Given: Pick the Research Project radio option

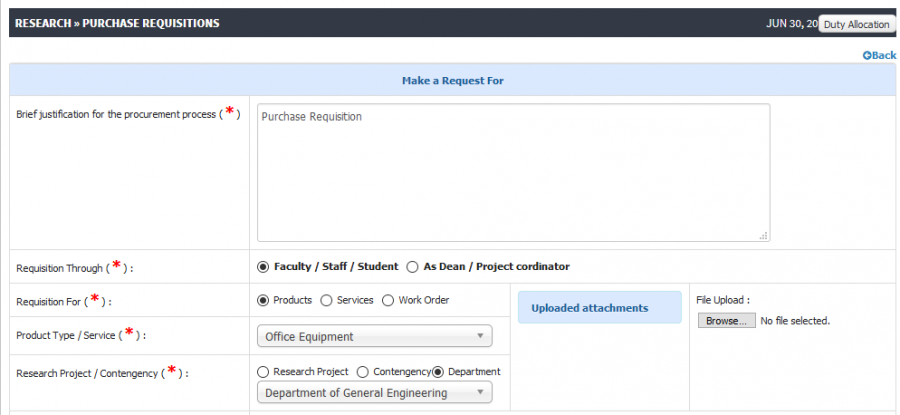Looking at the screenshot, I should [x=263, y=372].
